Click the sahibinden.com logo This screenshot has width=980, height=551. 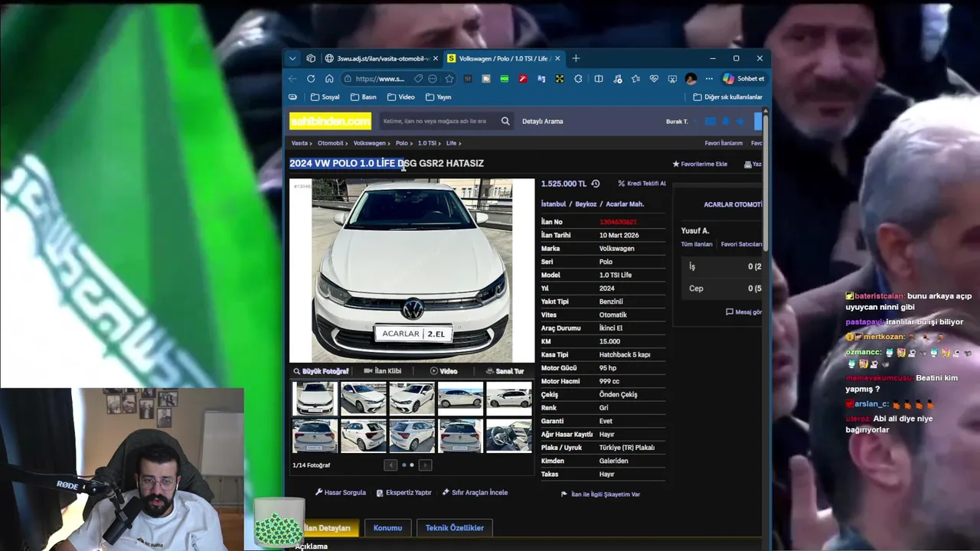[x=330, y=121]
